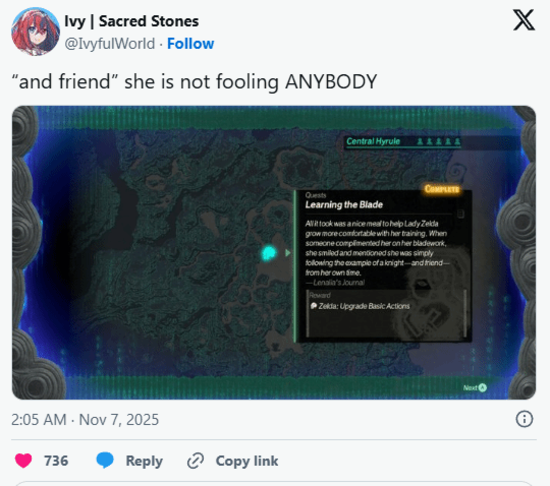Open the embedded game screenshot image

tap(274, 252)
